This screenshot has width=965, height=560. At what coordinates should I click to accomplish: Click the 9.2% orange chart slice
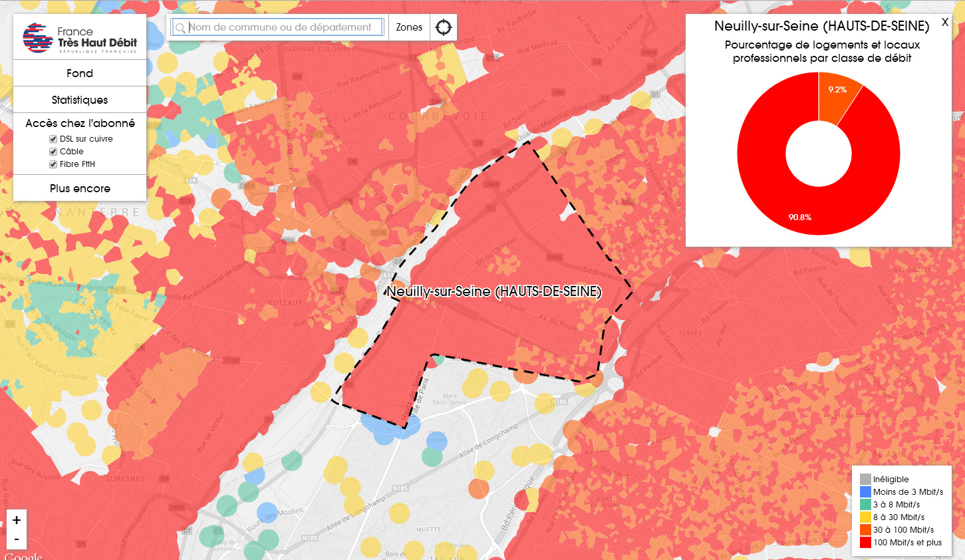tap(838, 98)
